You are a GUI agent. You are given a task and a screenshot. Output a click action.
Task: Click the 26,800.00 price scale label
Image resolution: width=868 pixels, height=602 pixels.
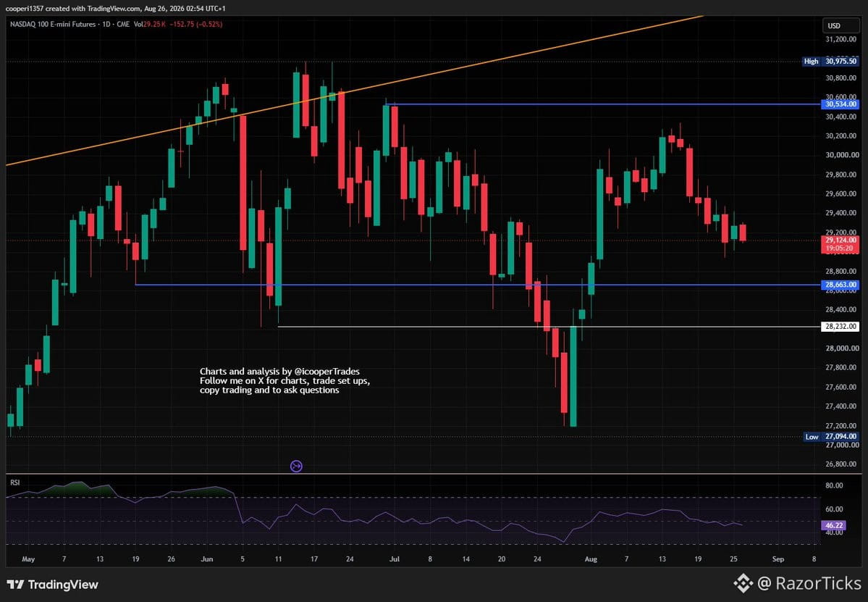pyautogui.click(x=842, y=464)
